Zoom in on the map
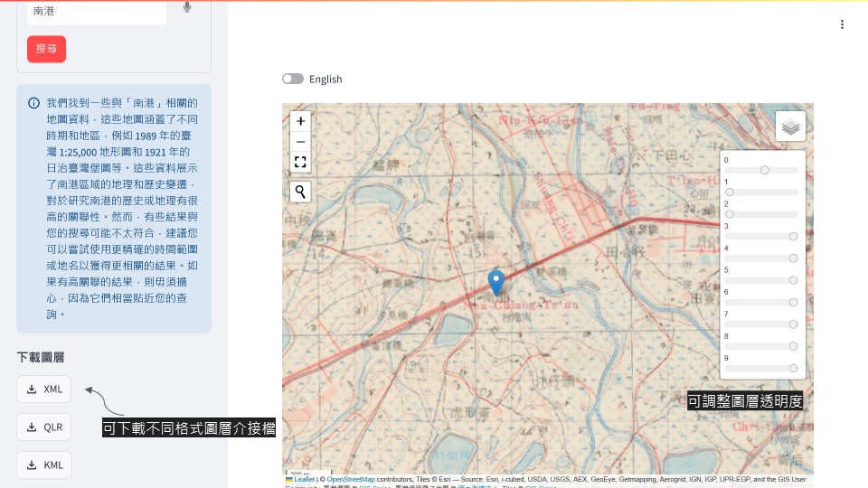This screenshot has width=868, height=488. click(301, 120)
